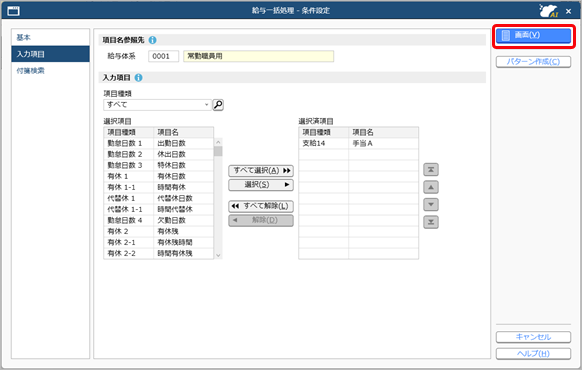Move selected item up one row
582x370 pixels.
pyautogui.click(x=431, y=187)
